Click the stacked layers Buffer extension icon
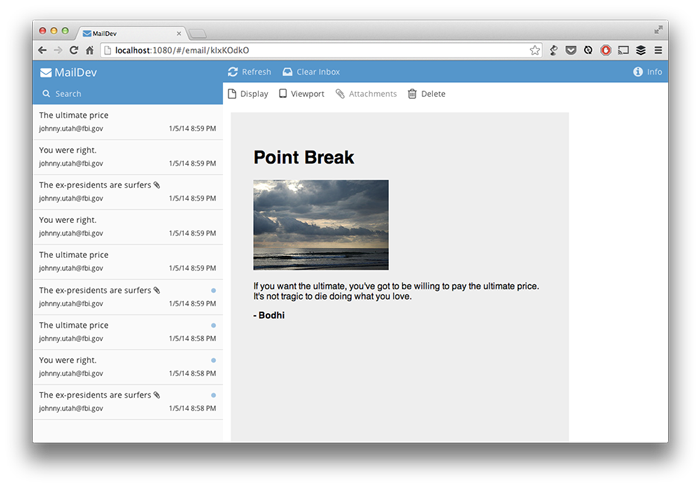 [x=641, y=50]
